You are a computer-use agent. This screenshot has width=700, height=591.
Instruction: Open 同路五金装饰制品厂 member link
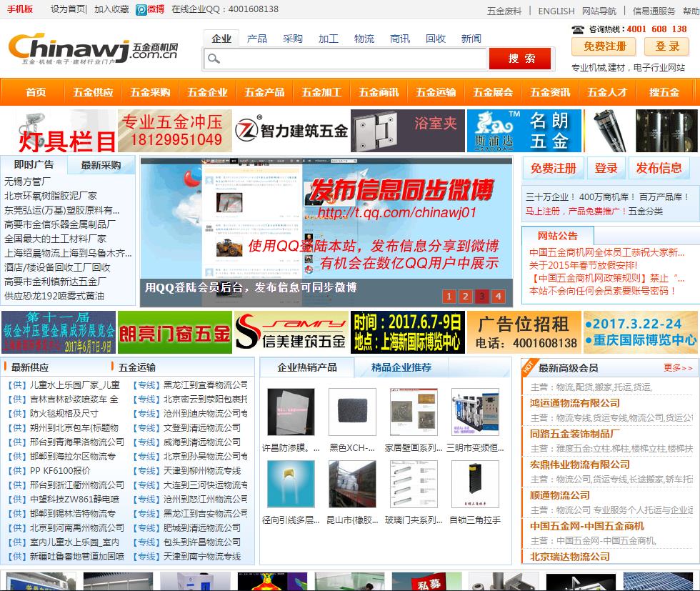coord(574,434)
